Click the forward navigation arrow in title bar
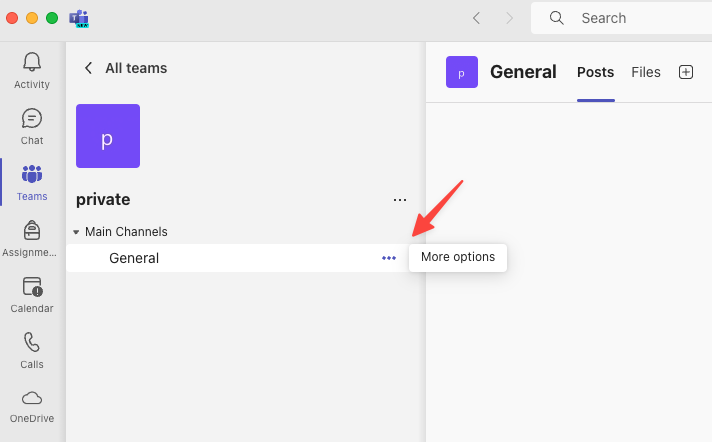This screenshot has height=442, width=712. [x=509, y=18]
